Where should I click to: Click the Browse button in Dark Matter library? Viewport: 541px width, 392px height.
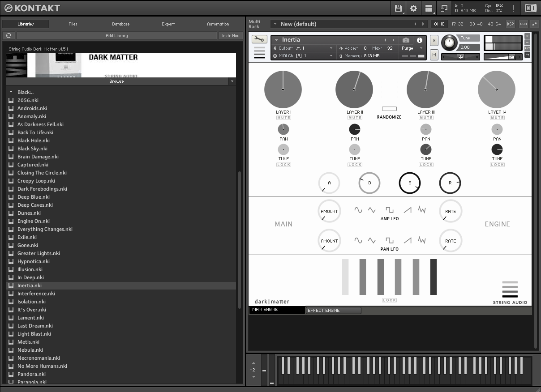click(x=116, y=81)
